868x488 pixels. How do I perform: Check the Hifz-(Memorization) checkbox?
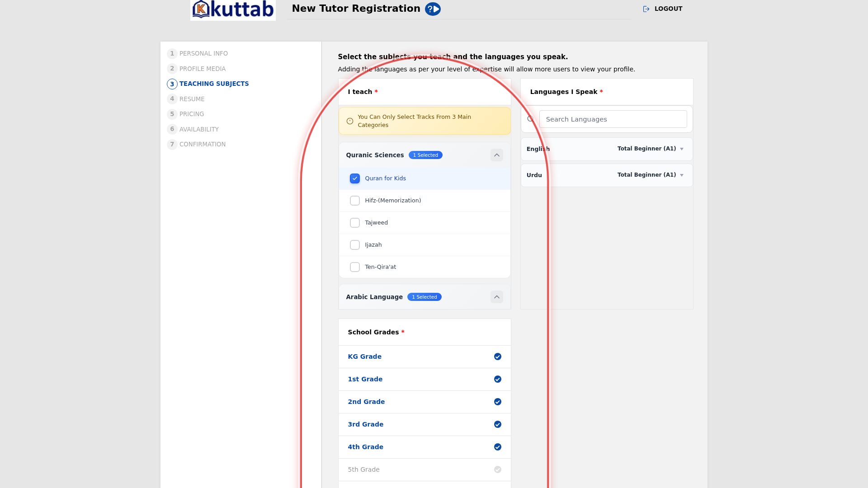point(355,201)
